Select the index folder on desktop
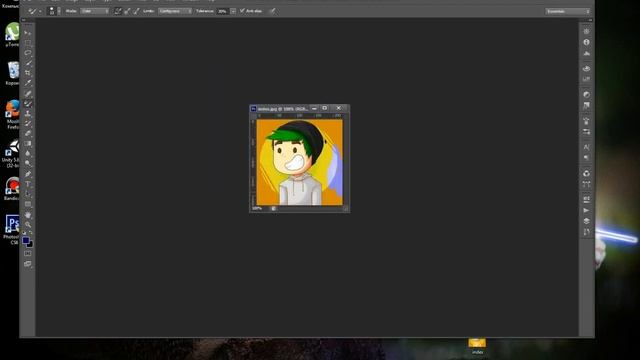This screenshot has height=360, width=640. [x=477, y=346]
